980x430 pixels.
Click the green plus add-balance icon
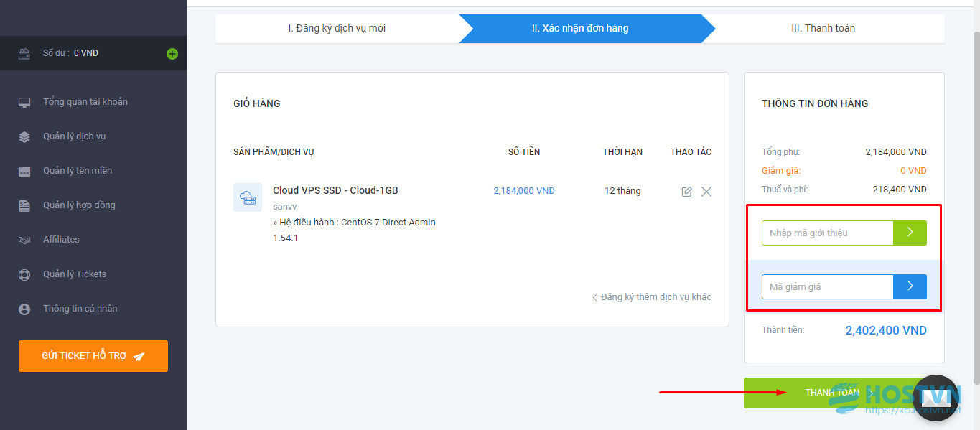point(172,53)
